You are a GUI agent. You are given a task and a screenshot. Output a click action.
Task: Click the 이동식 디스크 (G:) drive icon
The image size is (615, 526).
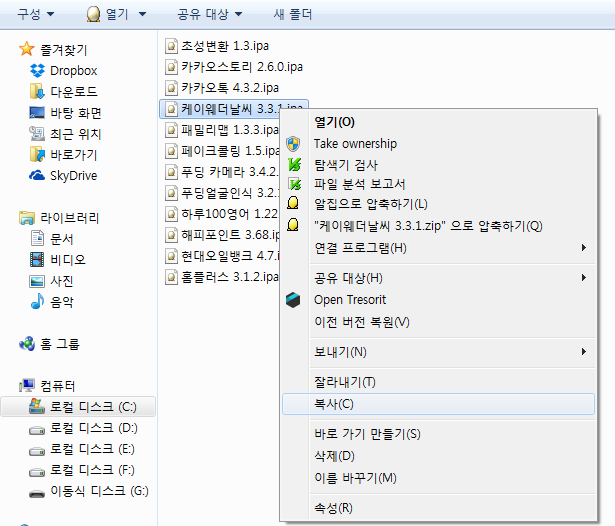[37, 493]
